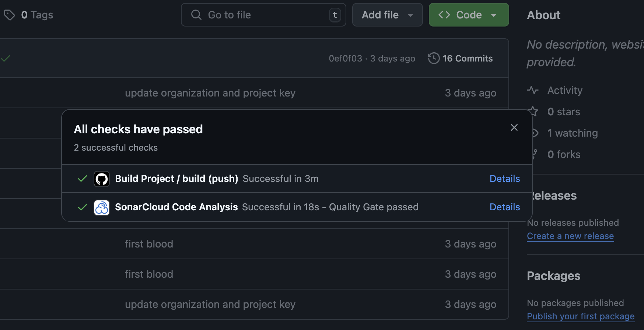Click '2 successful checks' text
The height and width of the screenshot is (330, 644).
pyautogui.click(x=116, y=147)
